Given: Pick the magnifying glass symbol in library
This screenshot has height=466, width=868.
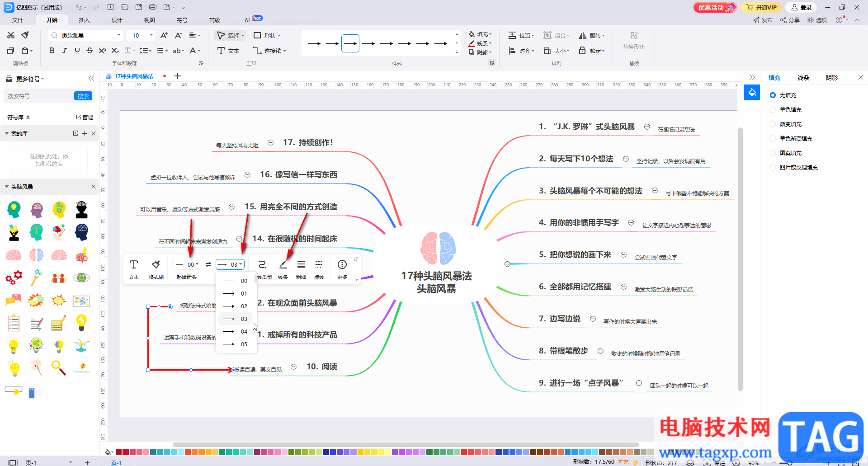Looking at the screenshot, I should point(59,368).
